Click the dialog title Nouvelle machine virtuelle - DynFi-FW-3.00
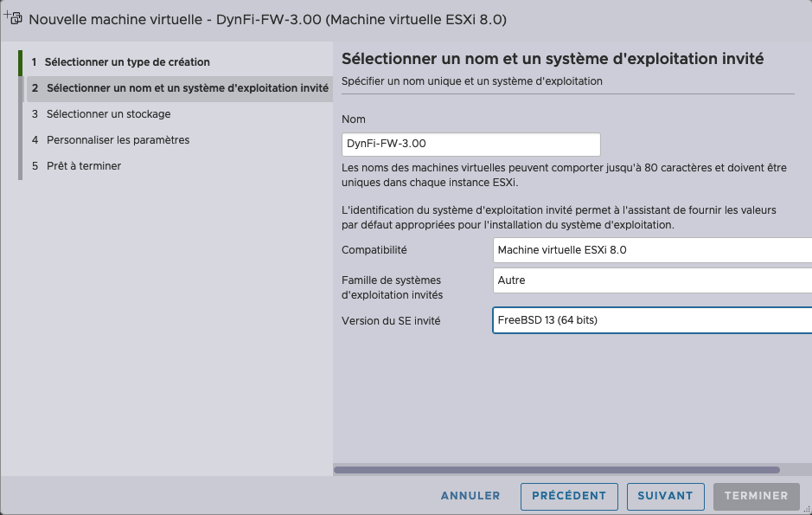 267,20
